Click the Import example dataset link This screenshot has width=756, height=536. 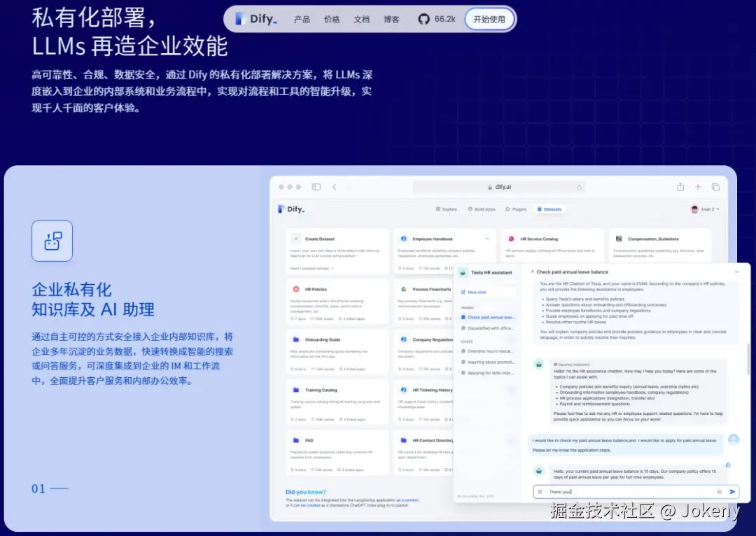click(311, 269)
